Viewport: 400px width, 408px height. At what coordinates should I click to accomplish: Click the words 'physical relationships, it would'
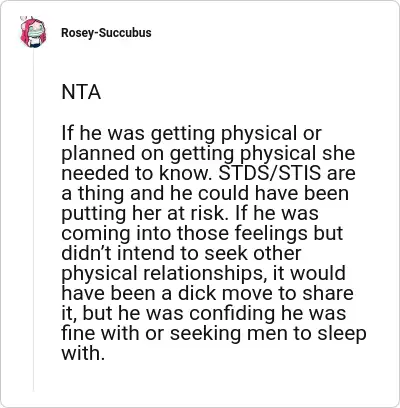203,274
